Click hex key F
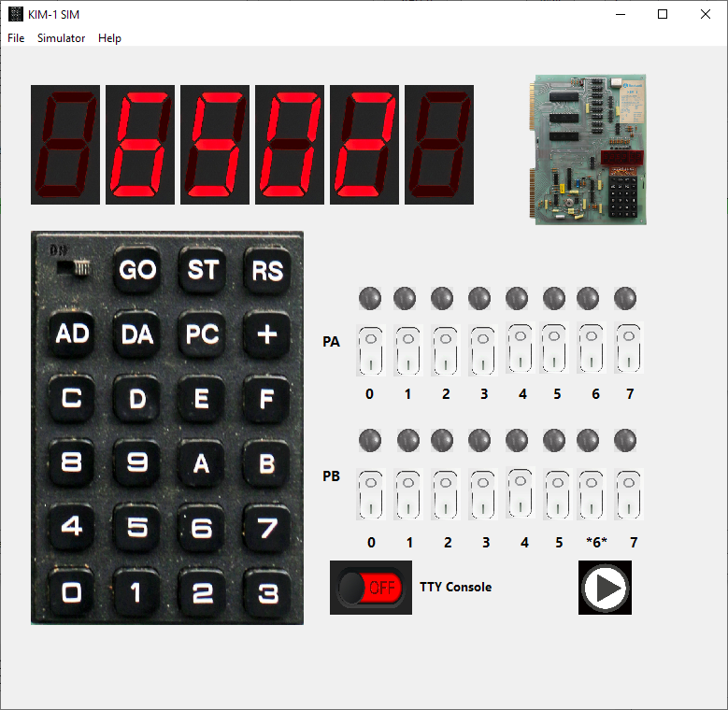 click(x=267, y=398)
